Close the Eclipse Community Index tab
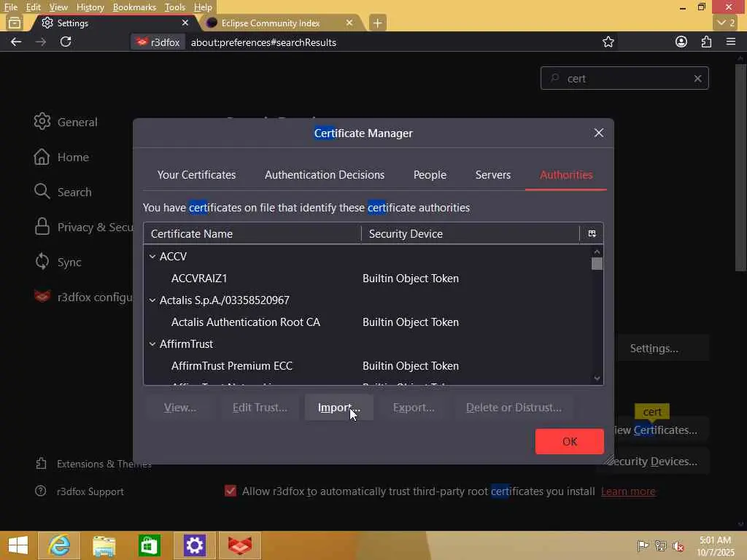The height and width of the screenshot is (560, 747). tap(349, 23)
